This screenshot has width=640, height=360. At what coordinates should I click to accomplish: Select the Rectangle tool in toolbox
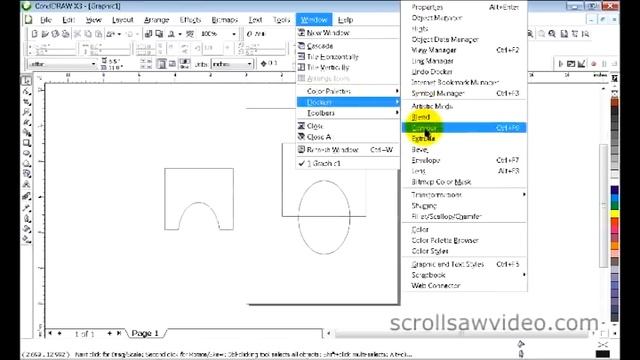click(27, 143)
